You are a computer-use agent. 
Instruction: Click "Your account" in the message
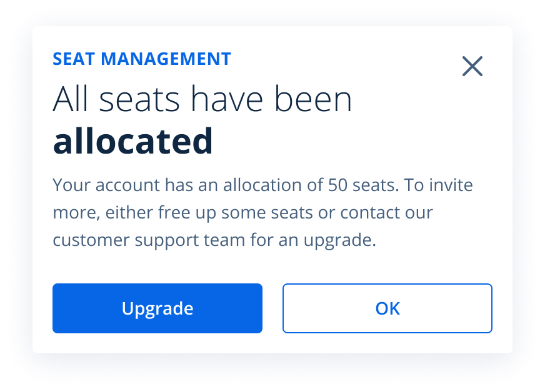tap(105, 185)
